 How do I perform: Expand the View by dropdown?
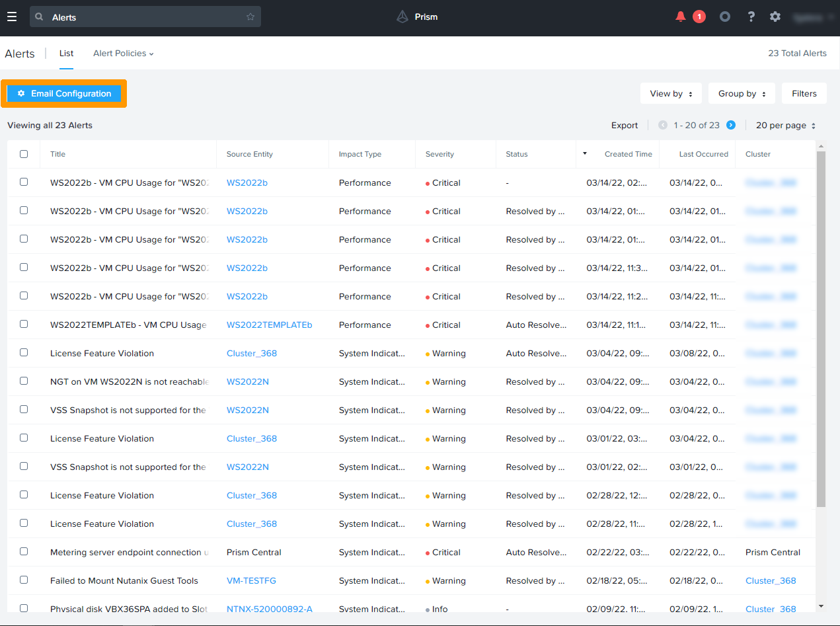[x=671, y=94]
